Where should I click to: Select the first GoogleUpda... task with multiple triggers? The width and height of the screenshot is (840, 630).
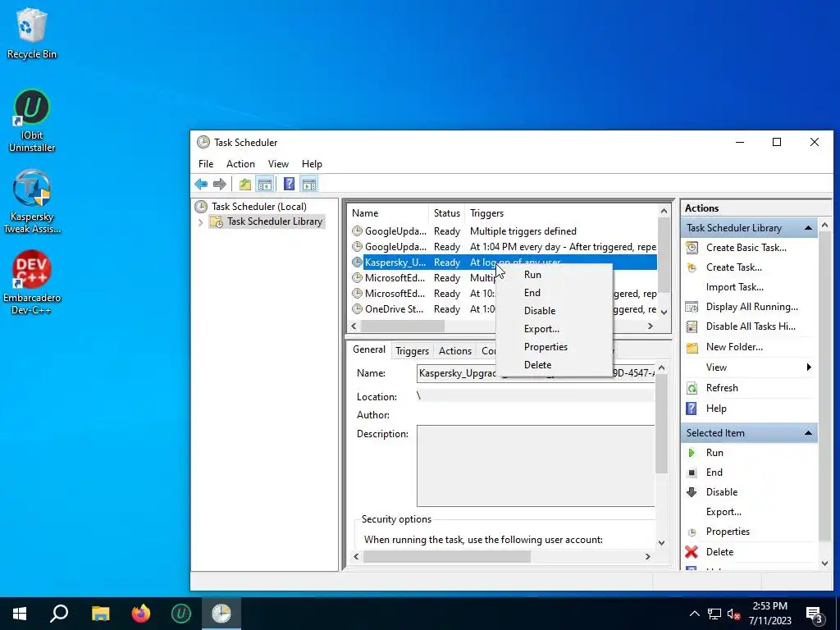(x=502, y=231)
